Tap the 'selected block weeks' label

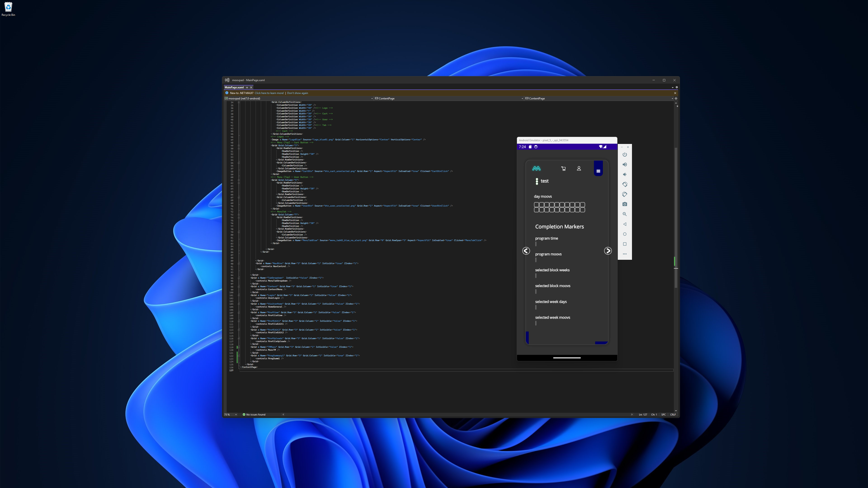(x=552, y=270)
